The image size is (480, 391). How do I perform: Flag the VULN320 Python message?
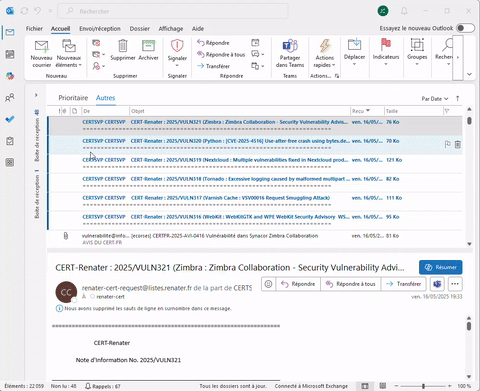448,144
